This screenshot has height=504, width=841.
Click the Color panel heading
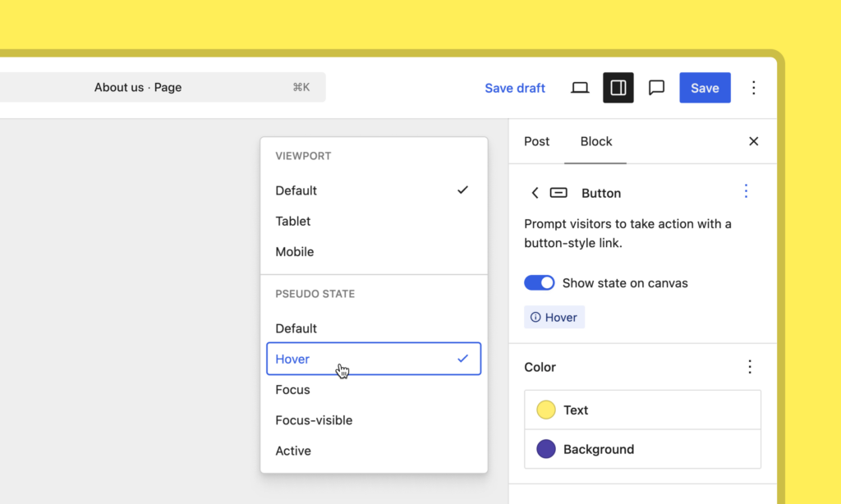click(540, 367)
